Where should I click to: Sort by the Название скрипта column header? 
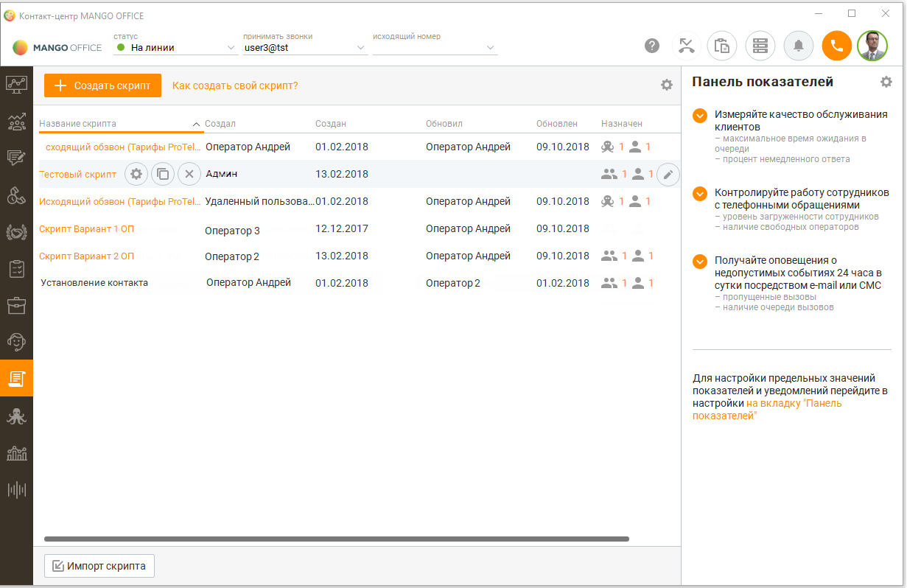pos(77,124)
